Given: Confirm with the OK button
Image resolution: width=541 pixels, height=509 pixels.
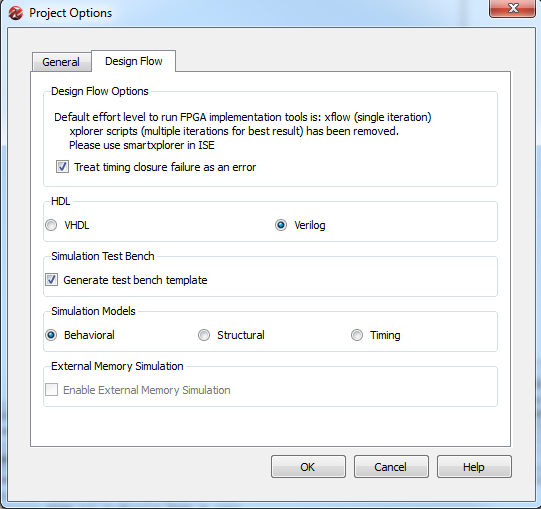Looking at the screenshot, I should [308, 467].
